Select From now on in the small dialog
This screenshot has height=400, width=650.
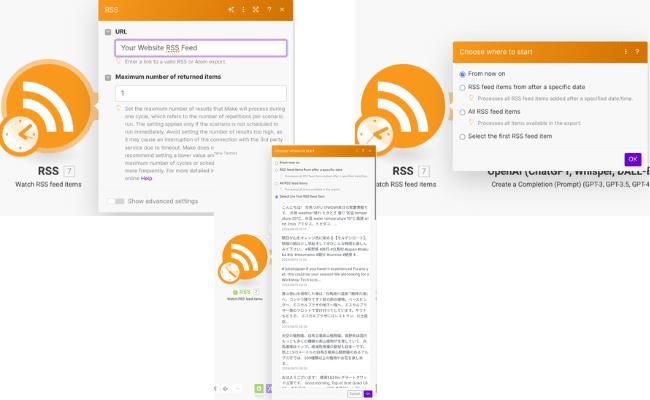[276, 163]
